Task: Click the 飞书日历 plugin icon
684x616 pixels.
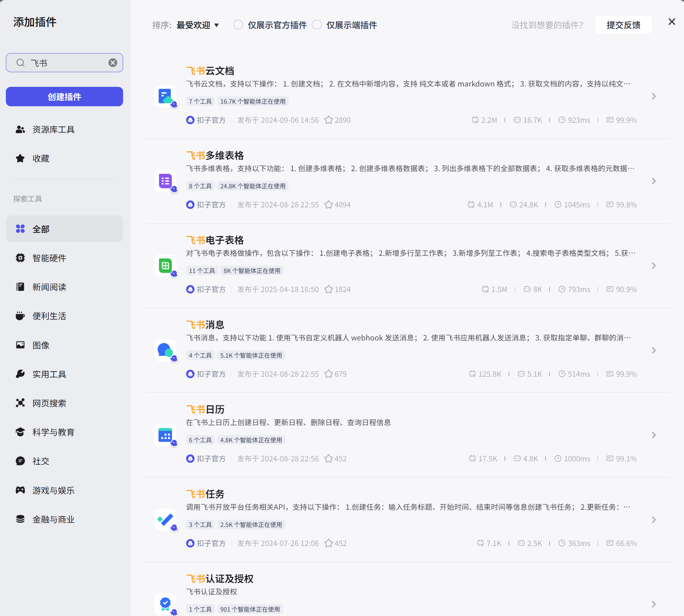Action: click(x=166, y=435)
